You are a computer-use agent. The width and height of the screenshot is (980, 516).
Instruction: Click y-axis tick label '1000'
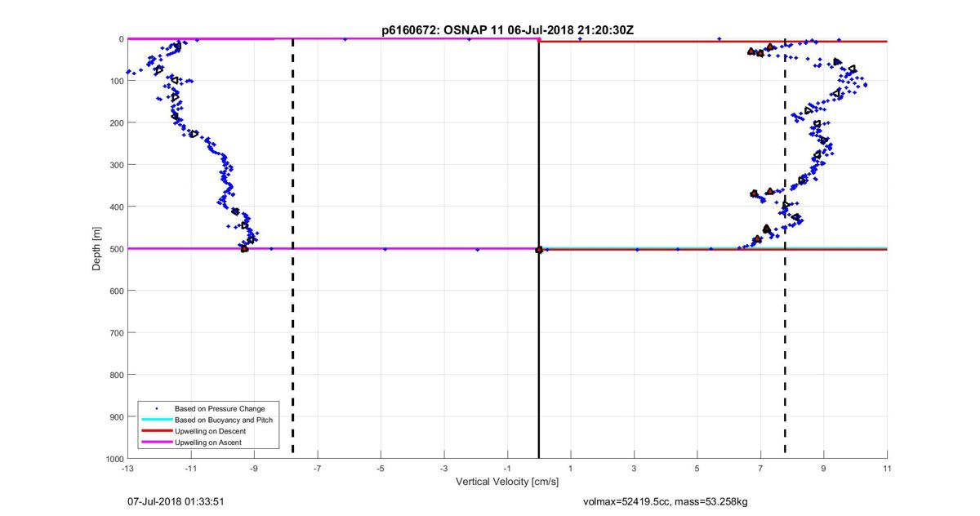pos(115,459)
